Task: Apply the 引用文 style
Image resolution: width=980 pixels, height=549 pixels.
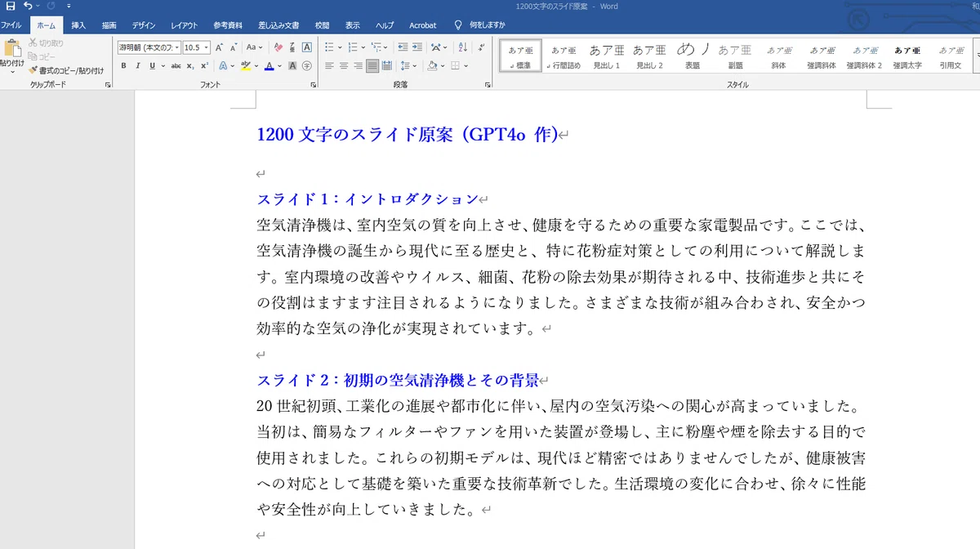Action: (951, 56)
